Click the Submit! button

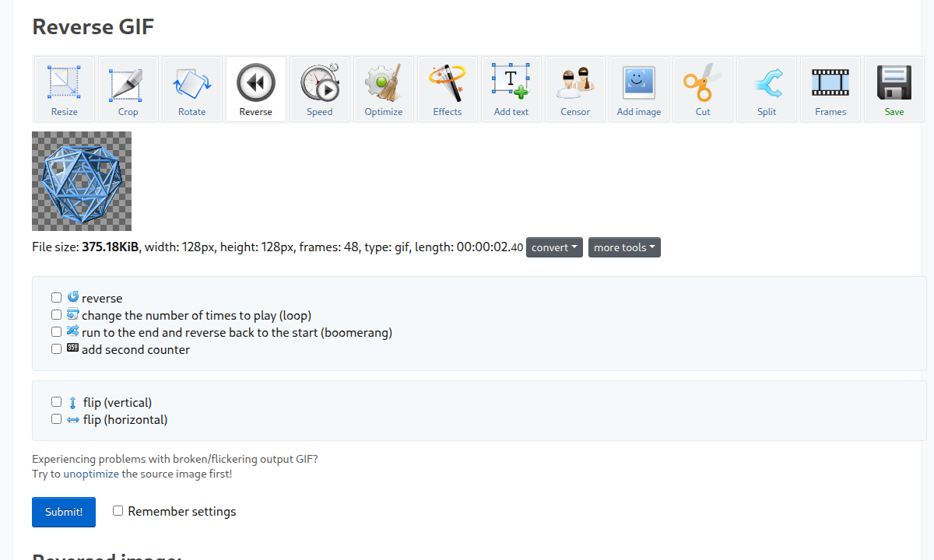(64, 512)
